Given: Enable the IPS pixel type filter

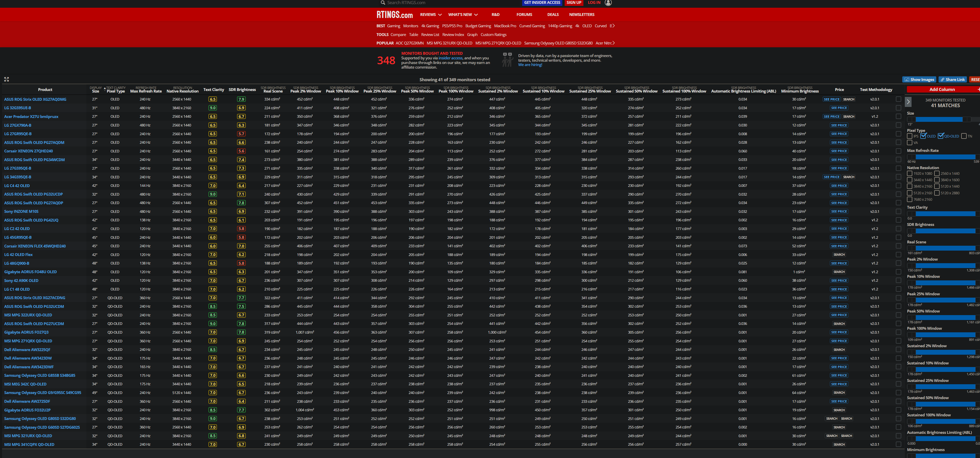Looking at the screenshot, I should pos(909,136).
